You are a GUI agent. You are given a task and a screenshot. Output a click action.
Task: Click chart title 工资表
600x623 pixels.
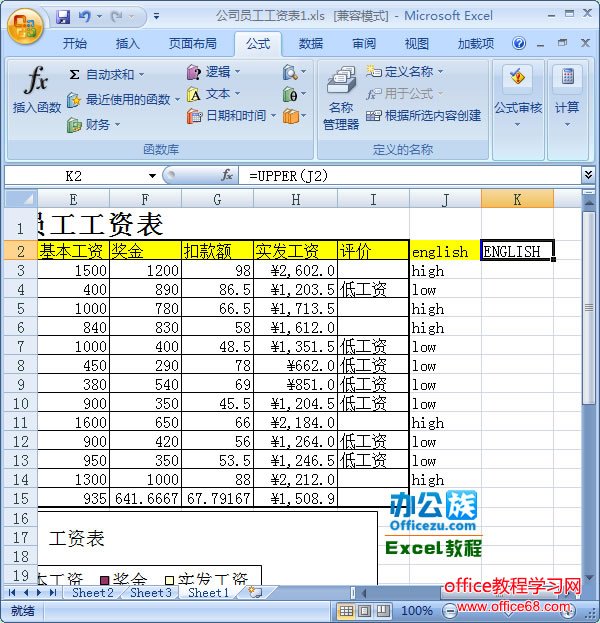[76, 539]
